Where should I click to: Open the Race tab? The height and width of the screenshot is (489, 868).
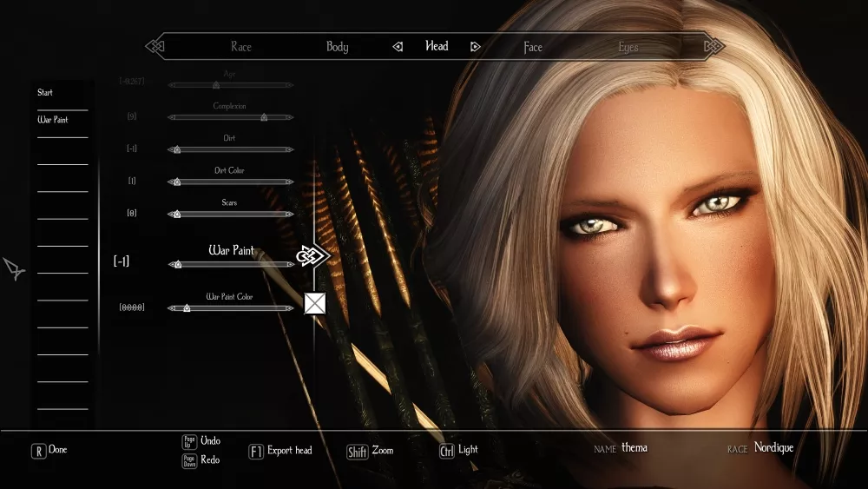(240, 47)
